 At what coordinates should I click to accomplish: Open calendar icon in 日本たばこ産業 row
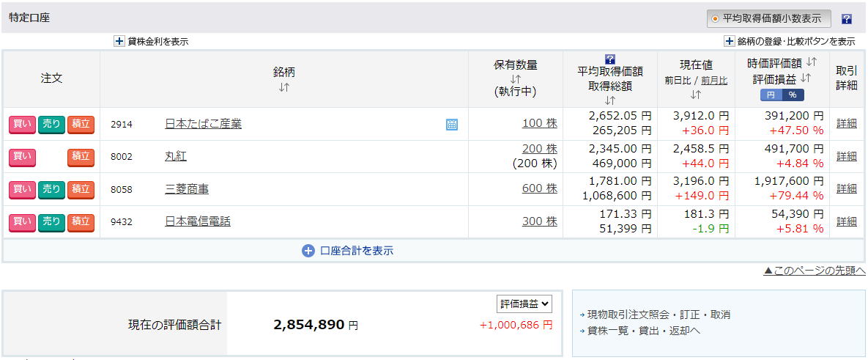(452, 124)
